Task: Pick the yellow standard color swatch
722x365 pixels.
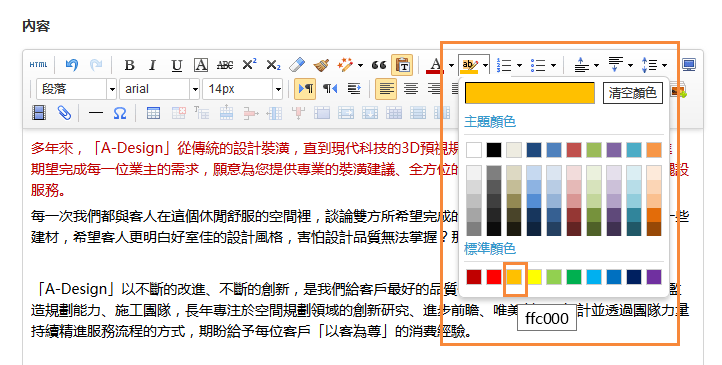Action: pos(534,277)
